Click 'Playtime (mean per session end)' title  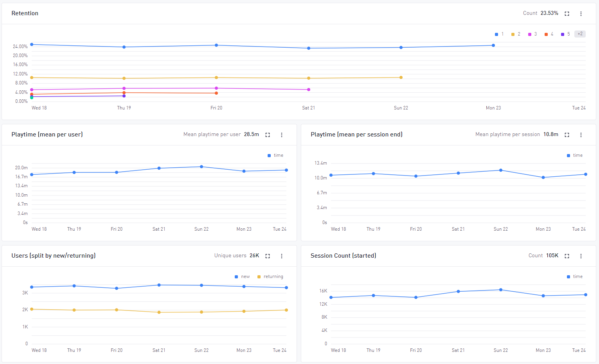tap(356, 134)
